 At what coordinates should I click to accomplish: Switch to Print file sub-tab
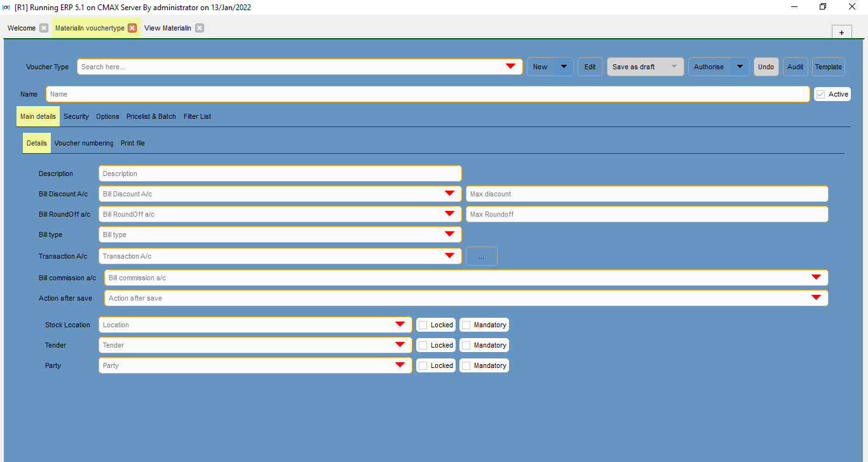point(133,143)
